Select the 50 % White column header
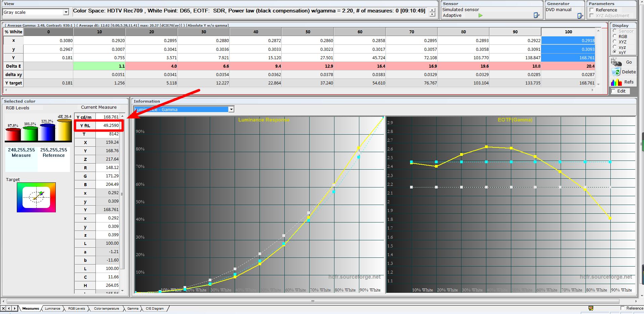This screenshot has height=314, width=644. (x=308, y=32)
